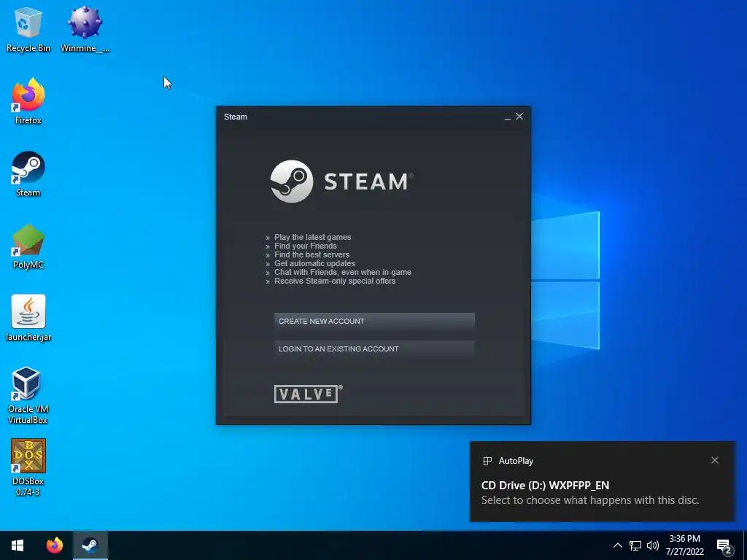This screenshot has width=747, height=560.
Task: Dismiss the AutoPlay notification
Action: (715, 460)
